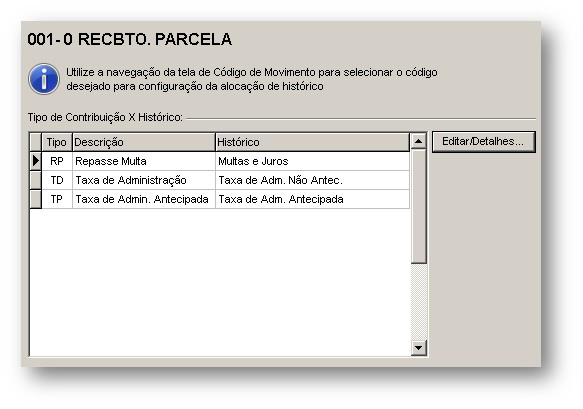The height and width of the screenshot is (409, 583).
Task: Select row header of TD row
Action: tap(36, 180)
